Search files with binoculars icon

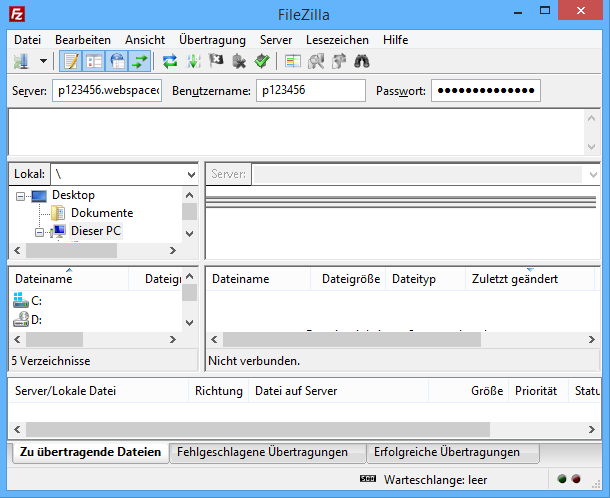point(362,61)
